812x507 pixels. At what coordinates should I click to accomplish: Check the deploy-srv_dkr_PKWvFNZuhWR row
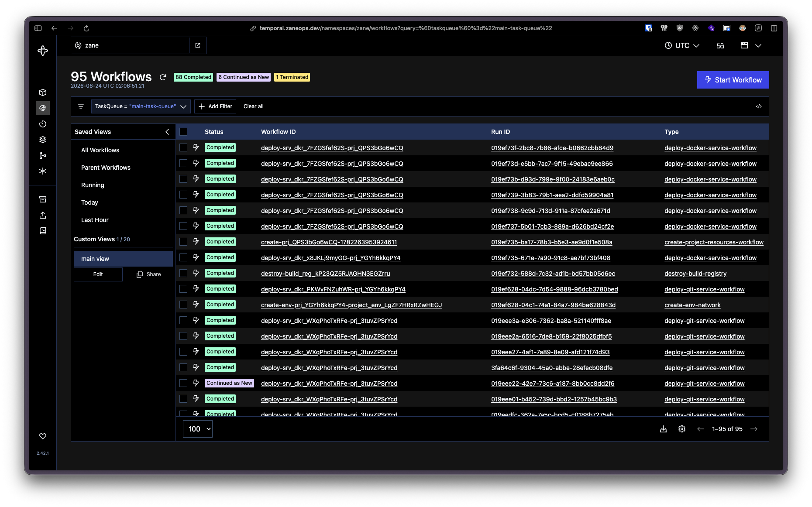point(183,289)
